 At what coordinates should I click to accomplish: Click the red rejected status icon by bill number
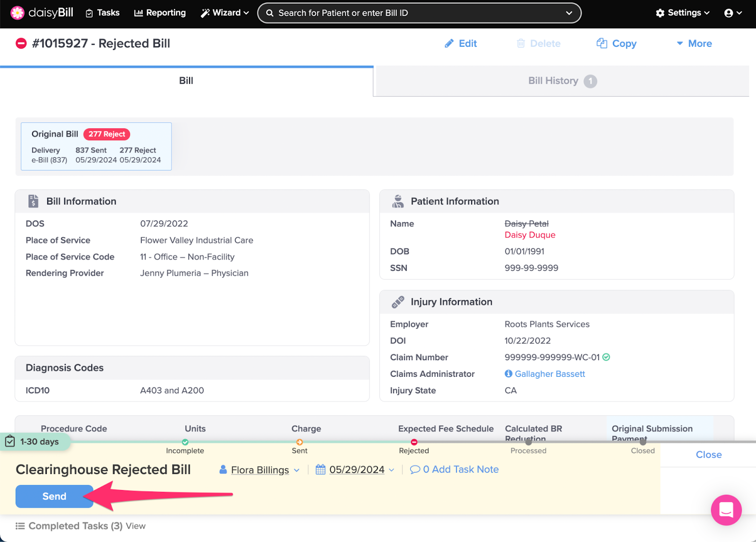pyautogui.click(x=21, y=43)
